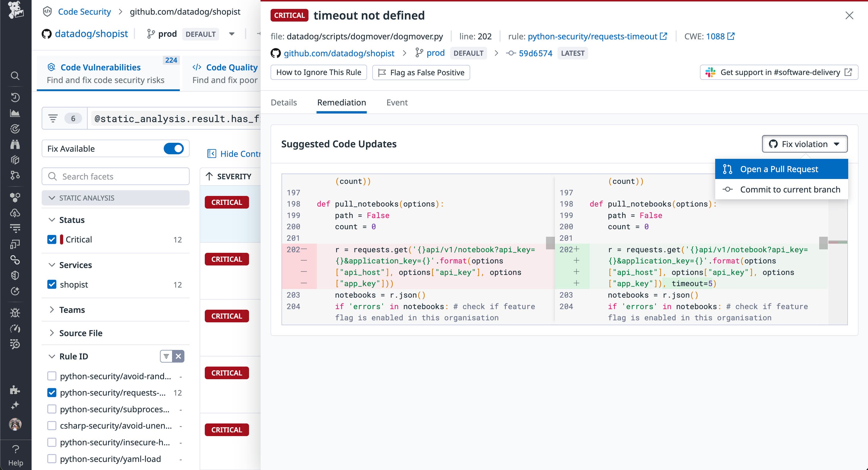
Task: Switch to the Details tab
Action: click(283, 103)
